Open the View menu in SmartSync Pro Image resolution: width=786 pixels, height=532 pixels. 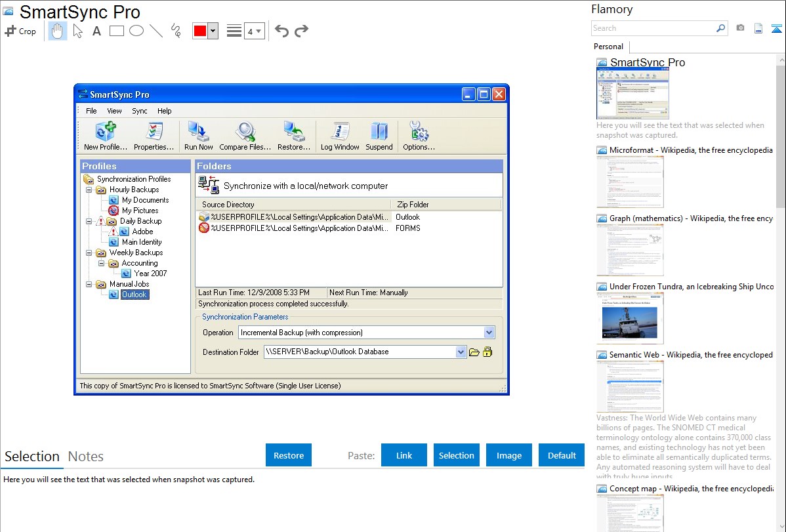[114, 111]
